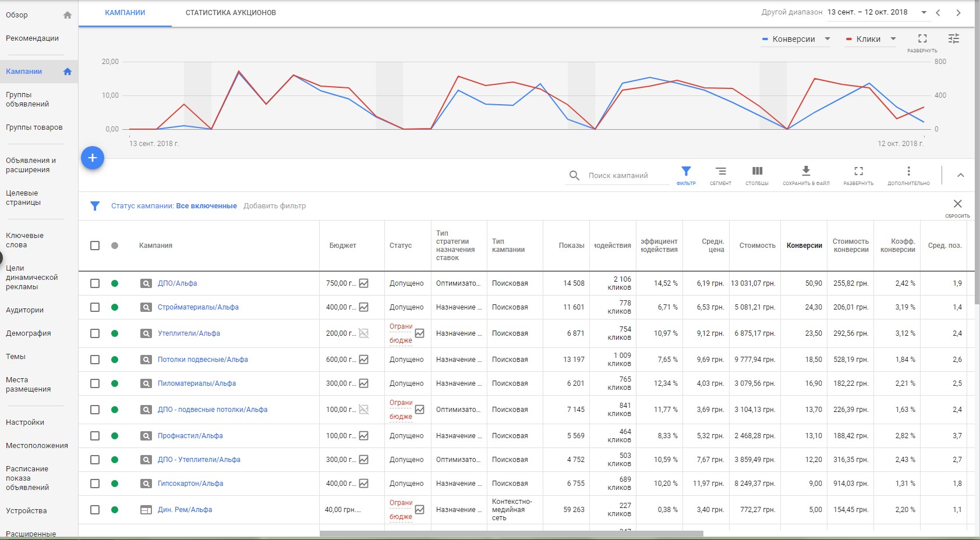Screen dimensions: 980x540
Task: Click green status dot of Потолки подвесные/Альфа
Action: (x=115, y=360)
